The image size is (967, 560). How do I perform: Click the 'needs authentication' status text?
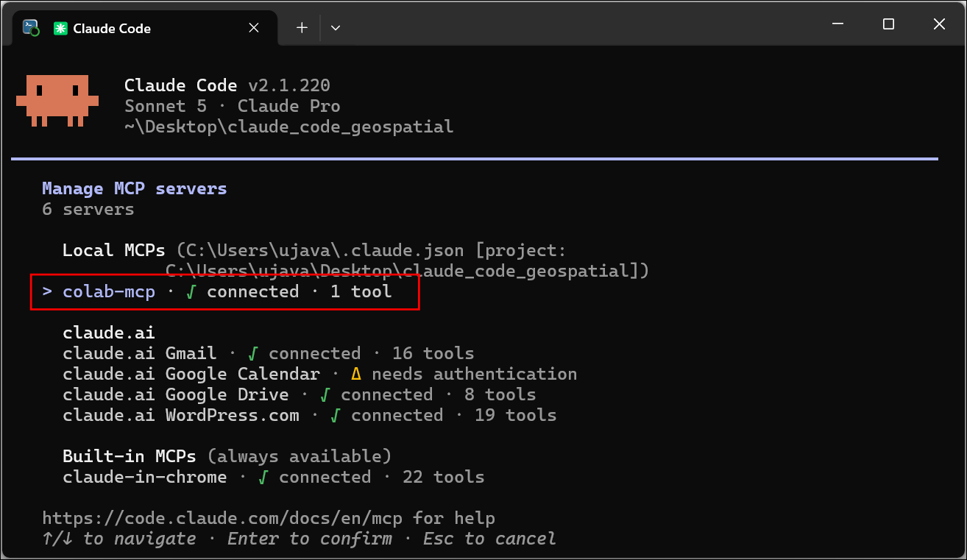475,375
